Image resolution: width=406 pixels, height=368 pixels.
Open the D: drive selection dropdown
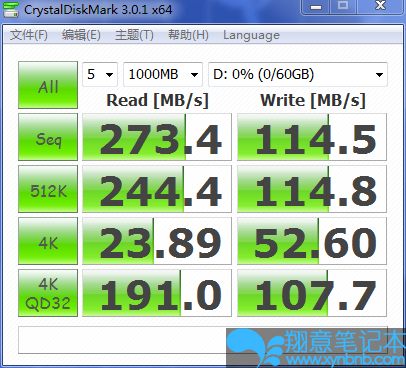pos(298,74)
